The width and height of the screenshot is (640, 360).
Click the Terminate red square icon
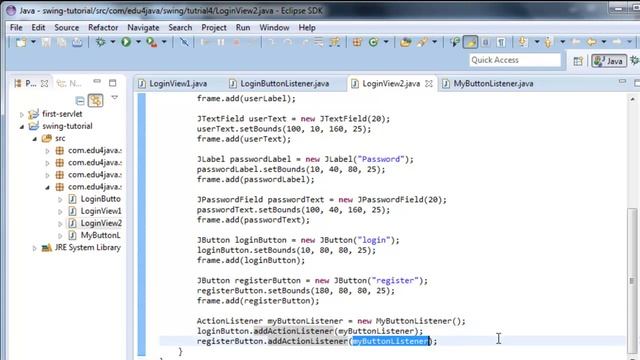(236, 42)
